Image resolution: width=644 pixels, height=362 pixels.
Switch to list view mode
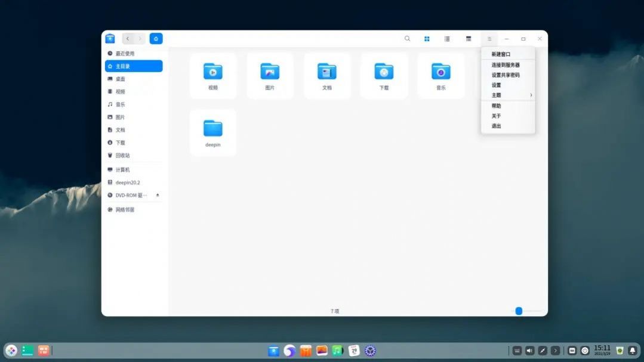pos(447,38)
